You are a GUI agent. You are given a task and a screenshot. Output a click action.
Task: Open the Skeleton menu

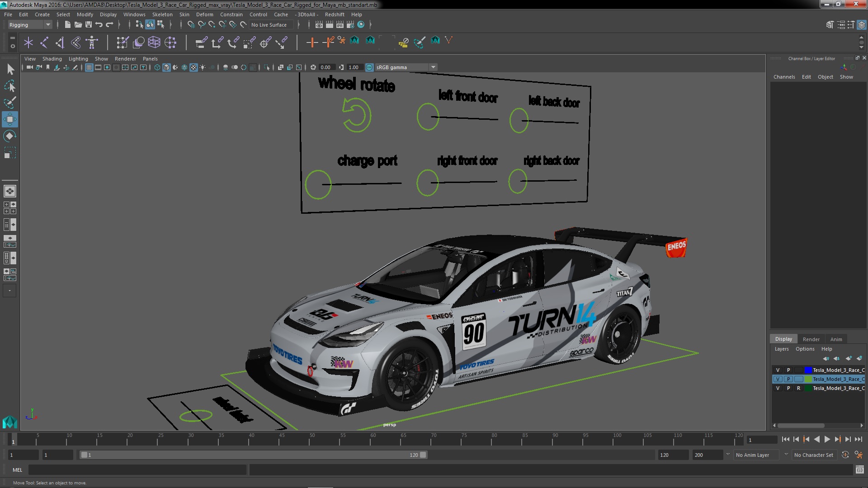point(162,14)
